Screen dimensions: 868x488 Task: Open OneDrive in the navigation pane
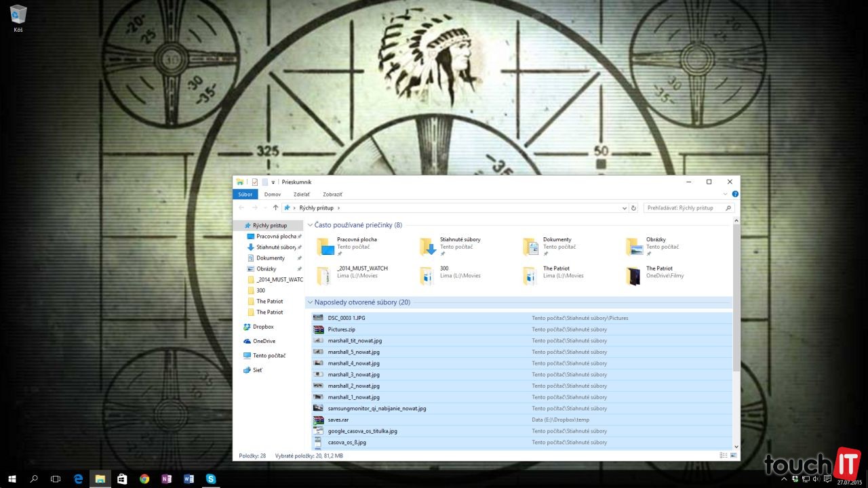click(264, 341)
